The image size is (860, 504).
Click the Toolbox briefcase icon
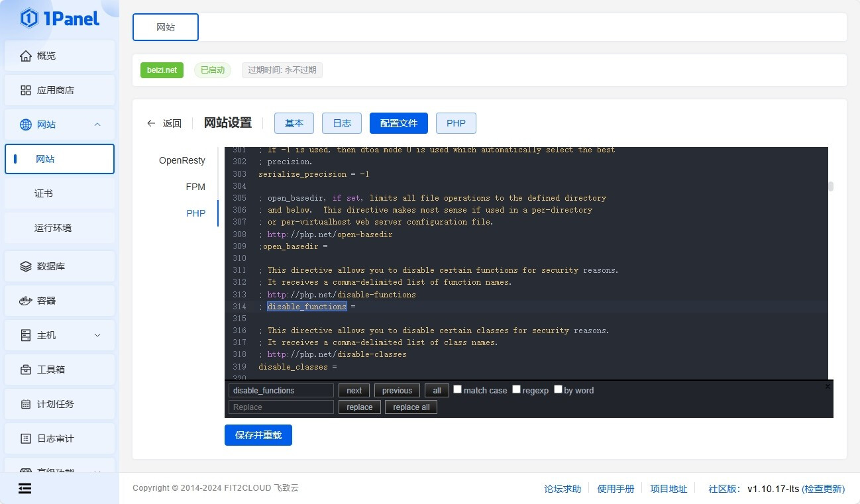(26, 370)
